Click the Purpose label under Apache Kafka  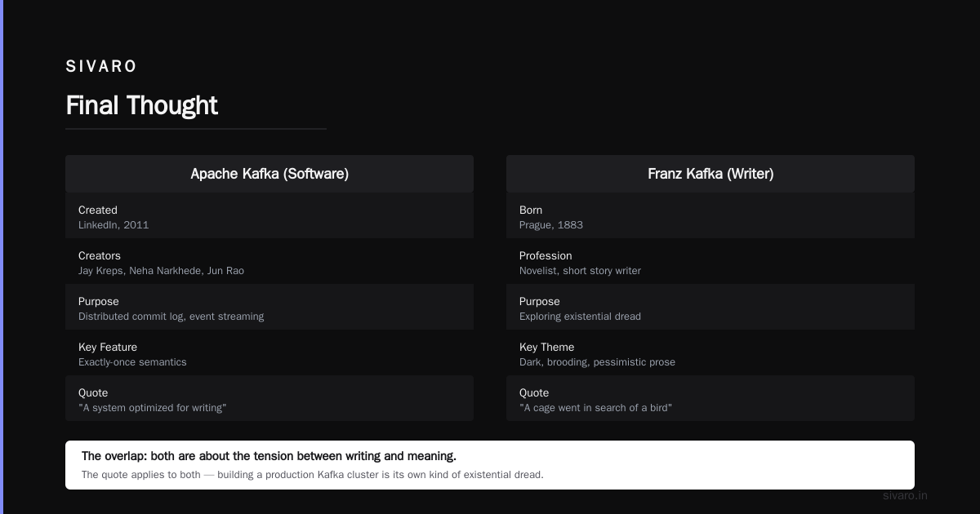coord(99,301)
